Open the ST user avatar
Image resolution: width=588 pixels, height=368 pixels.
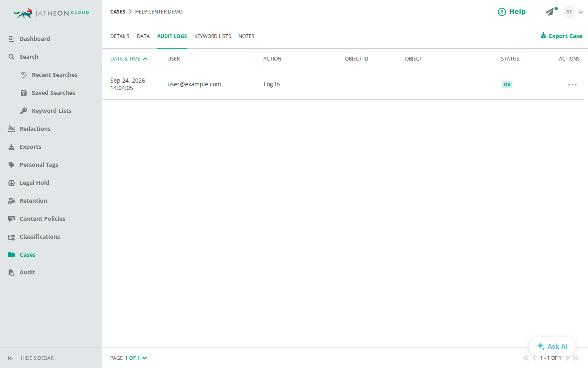coord(569,12)
